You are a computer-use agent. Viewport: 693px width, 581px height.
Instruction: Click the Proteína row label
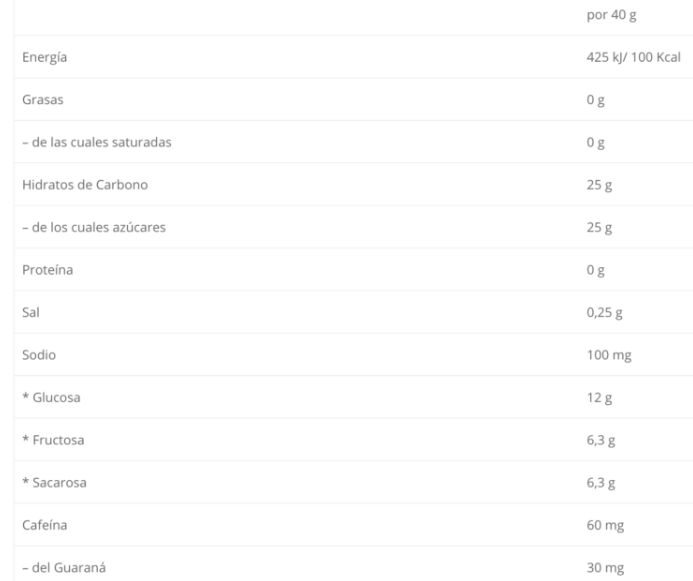[48, 270]
